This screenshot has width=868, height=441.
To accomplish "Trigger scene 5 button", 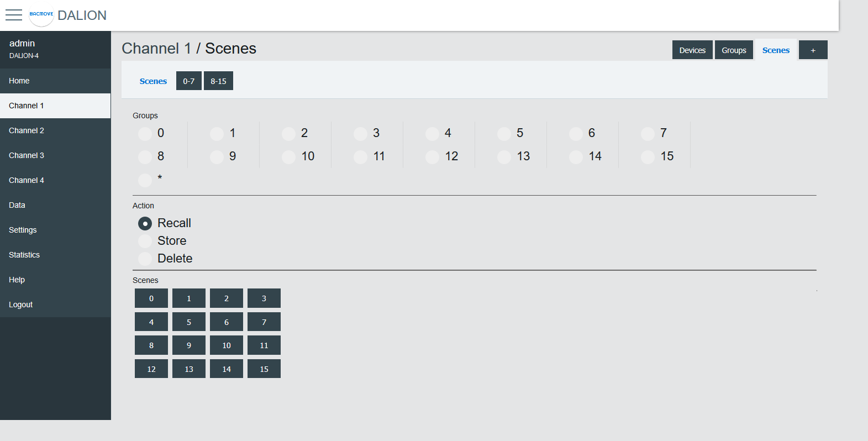I will pos(189,322).
